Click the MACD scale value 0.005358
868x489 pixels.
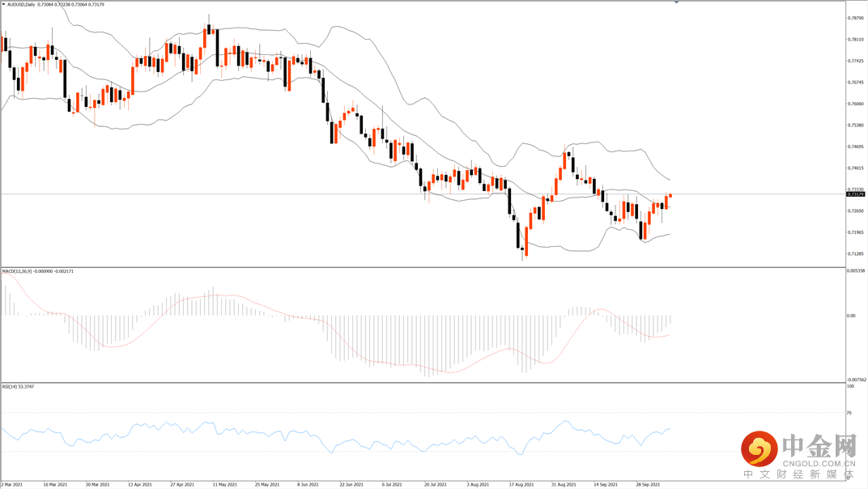[x=856, y=270]
